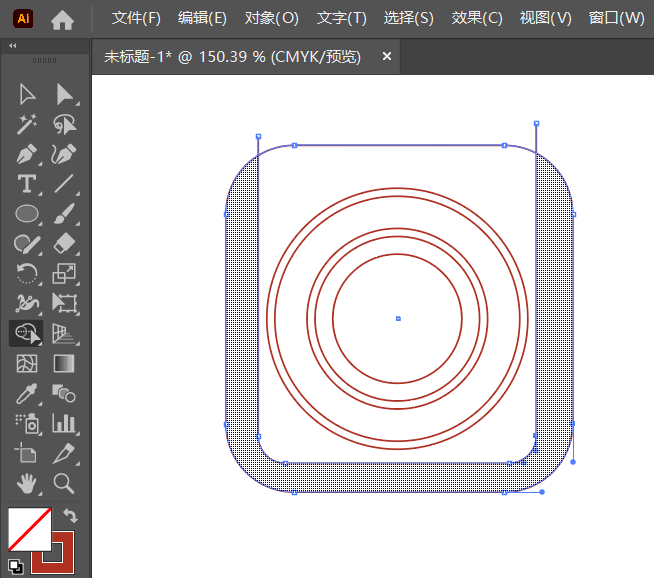Select the Paintbrush tool
The image size is (654, 578).
click(x=64, y=214)
